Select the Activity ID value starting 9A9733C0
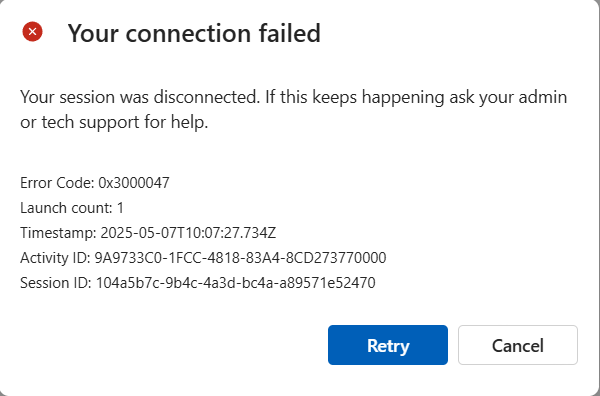Viewport: 600px width, 396px height. (240, 257)
